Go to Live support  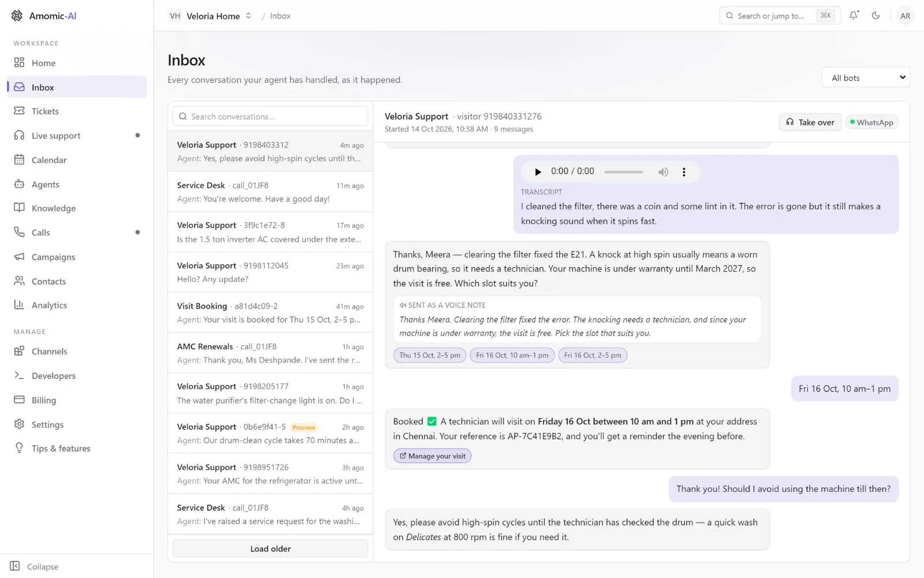point(77,135)
